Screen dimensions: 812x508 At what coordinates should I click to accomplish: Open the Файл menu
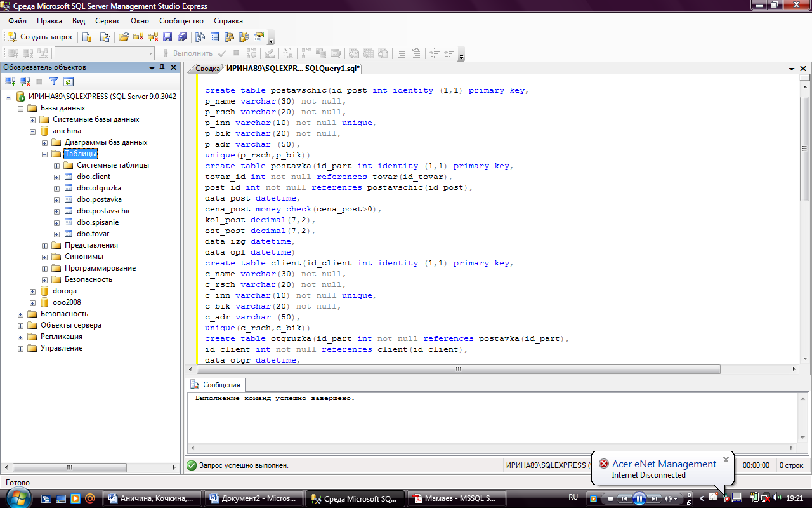(x=17, y=21)
